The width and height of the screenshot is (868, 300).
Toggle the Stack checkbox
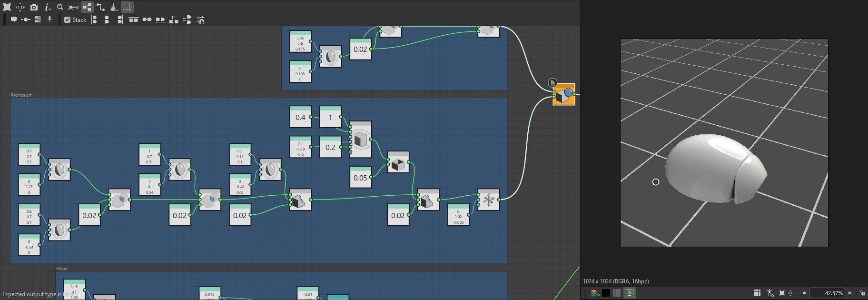coord(67,20)
